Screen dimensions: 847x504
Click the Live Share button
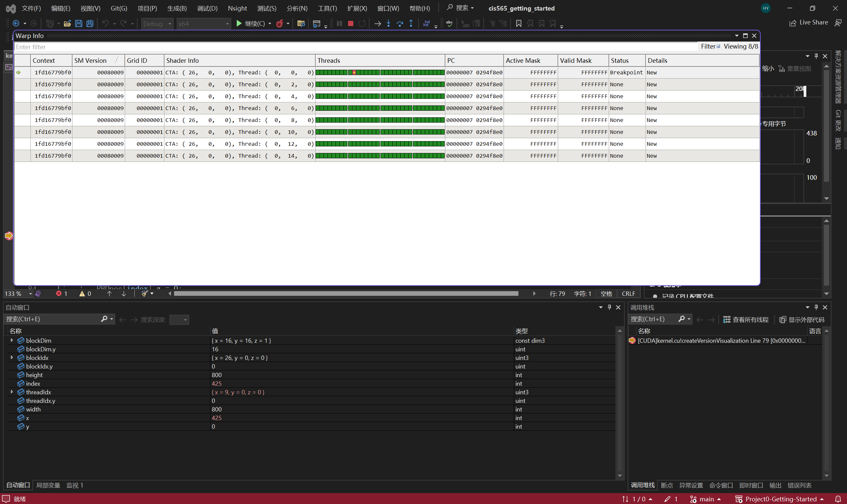(809, 22)
